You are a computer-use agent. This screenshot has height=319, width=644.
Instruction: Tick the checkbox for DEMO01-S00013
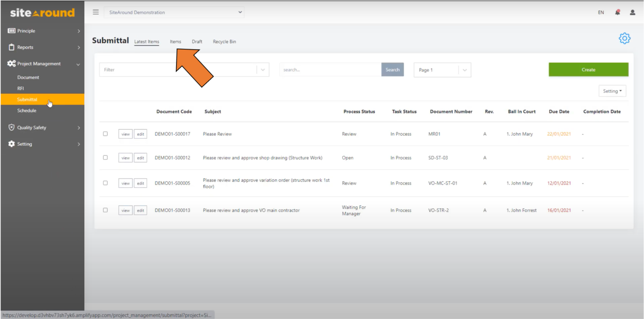pyautogui.click(x=105, y=210)
